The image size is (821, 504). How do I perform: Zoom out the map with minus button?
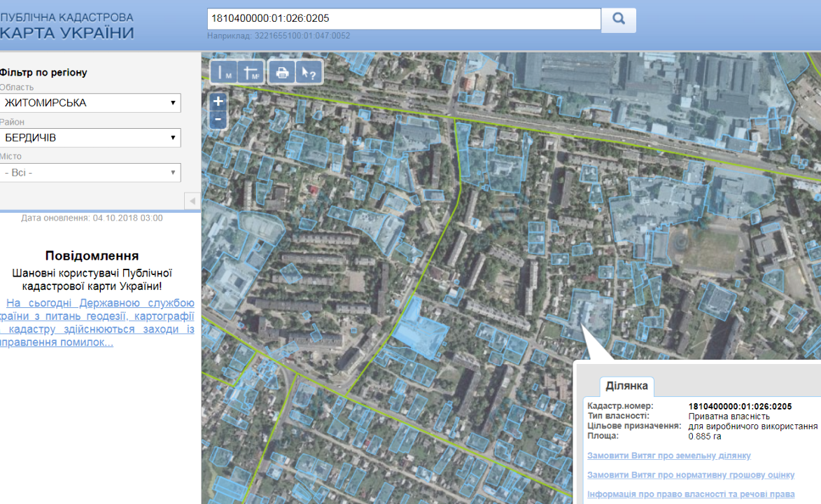(x=218, y=120)
